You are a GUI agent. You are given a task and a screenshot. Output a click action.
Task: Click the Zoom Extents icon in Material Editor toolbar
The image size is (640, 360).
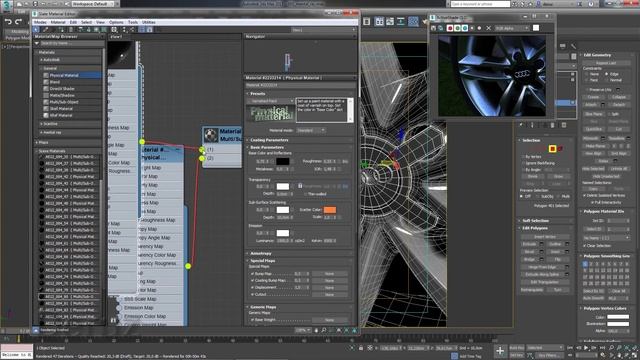[x=114, y=30]
